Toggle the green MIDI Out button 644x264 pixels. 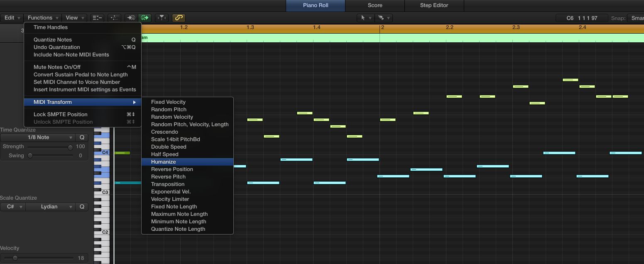pos(145,18)
